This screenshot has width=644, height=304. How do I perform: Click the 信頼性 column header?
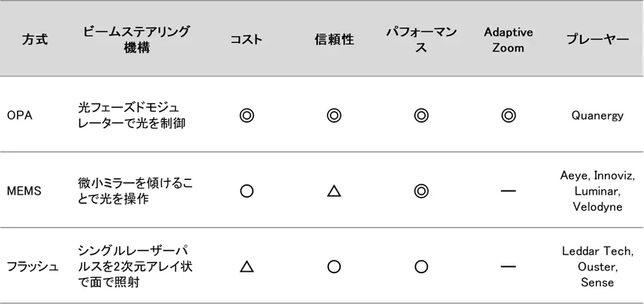pos(334,40)
